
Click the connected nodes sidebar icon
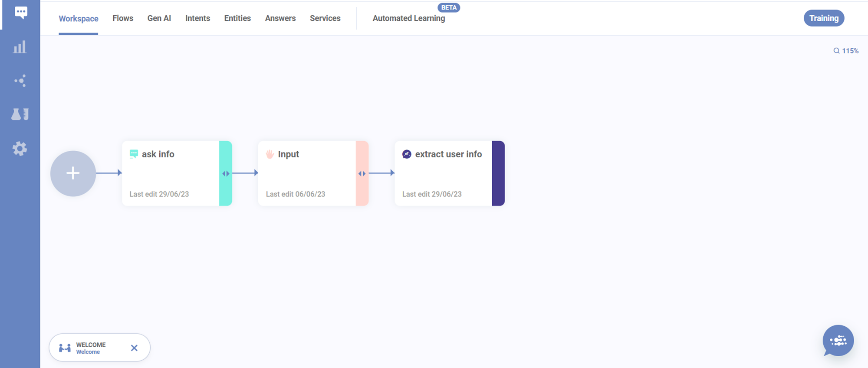[x=20, y=81]
